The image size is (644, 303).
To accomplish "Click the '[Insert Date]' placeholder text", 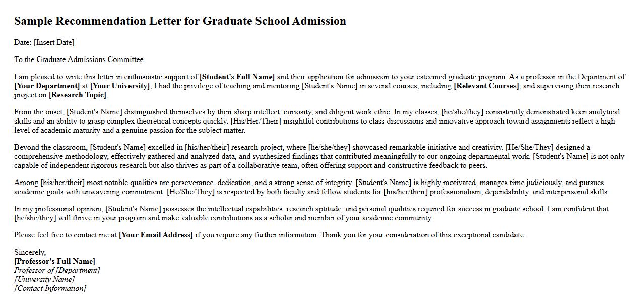I will pyautogui.click(x=54, y=42).
